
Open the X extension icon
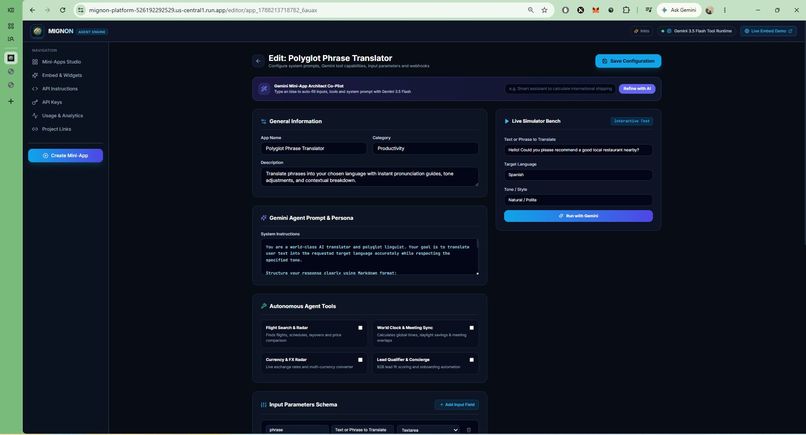click(580, 10)
